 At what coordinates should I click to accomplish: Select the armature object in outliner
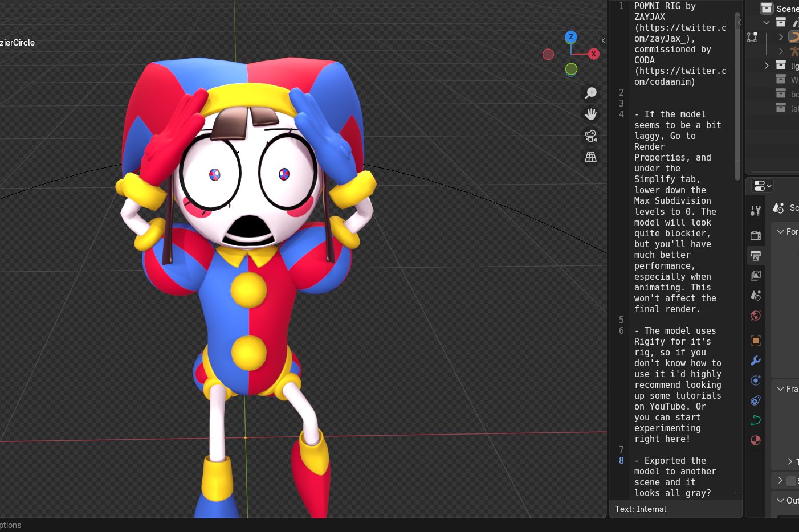point(794,51)
